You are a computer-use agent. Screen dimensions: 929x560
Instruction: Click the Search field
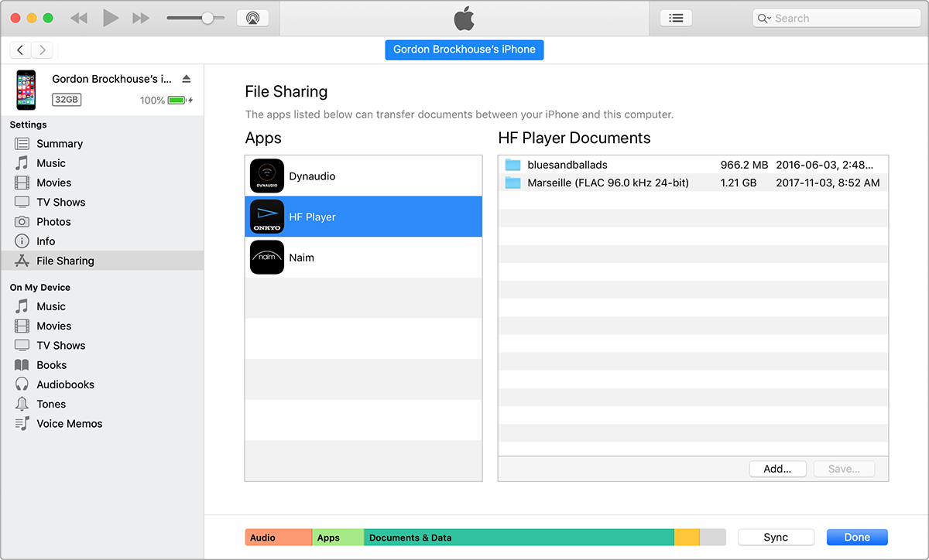pyautogui.click(x=836, y=18)
